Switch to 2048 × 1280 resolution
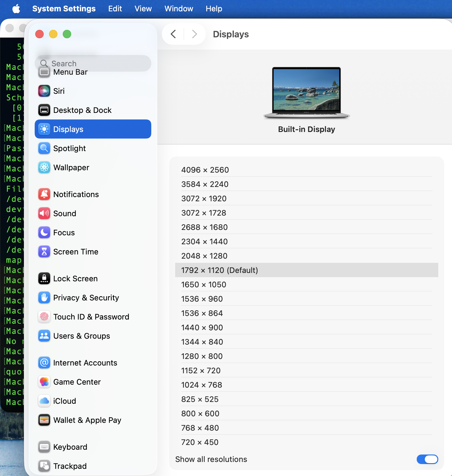This screenshot has height=476, width=452. tap(307, 256)
